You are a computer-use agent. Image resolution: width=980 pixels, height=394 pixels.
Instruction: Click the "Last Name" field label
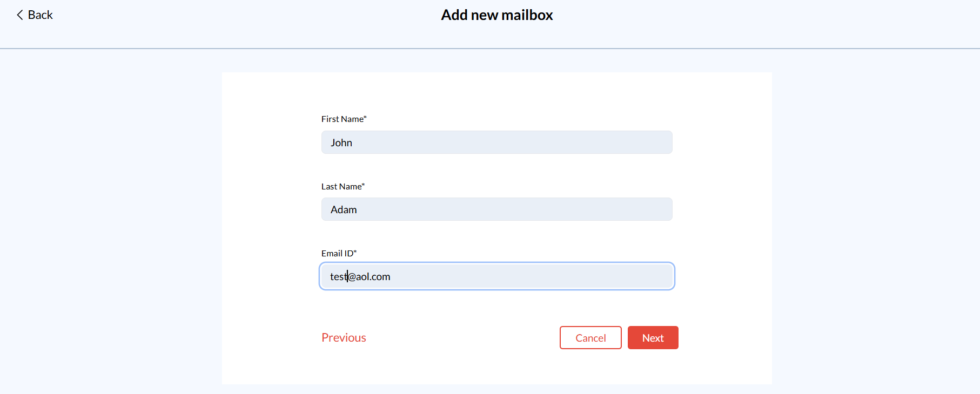click(x=341, y=187)
